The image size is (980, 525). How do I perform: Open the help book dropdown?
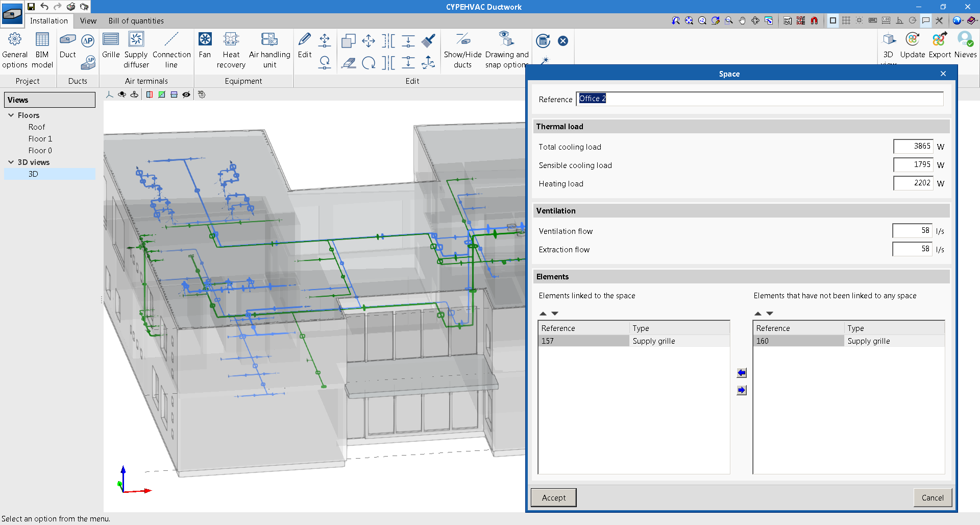click(972, 20)
